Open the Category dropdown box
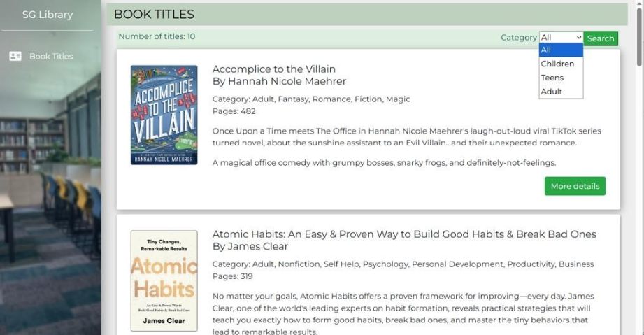644x335 pixels. [x=561, y=37]
